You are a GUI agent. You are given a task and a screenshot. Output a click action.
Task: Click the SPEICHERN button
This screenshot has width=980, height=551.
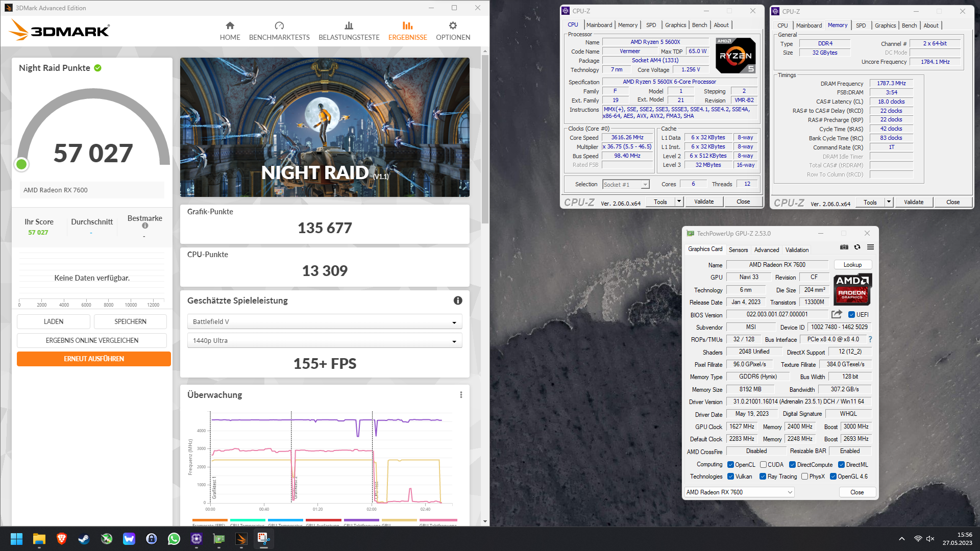(x=130, y=321)
